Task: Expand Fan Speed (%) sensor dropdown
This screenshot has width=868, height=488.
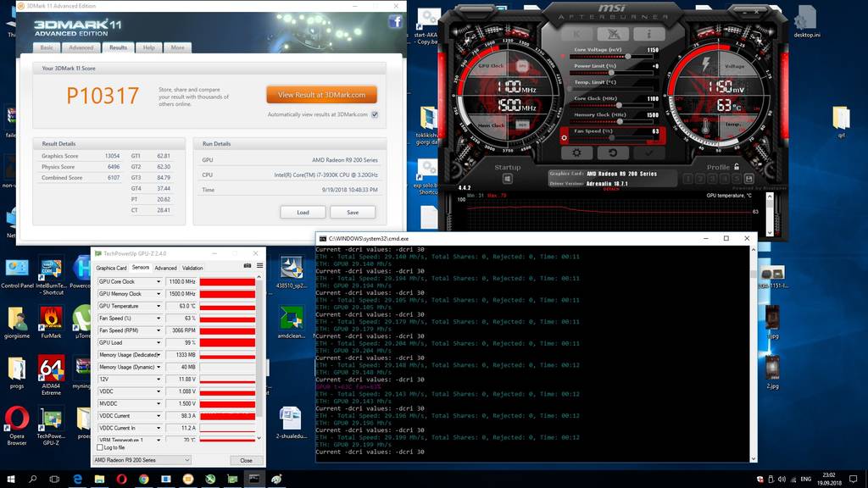Action: click(x=159, y=319)
